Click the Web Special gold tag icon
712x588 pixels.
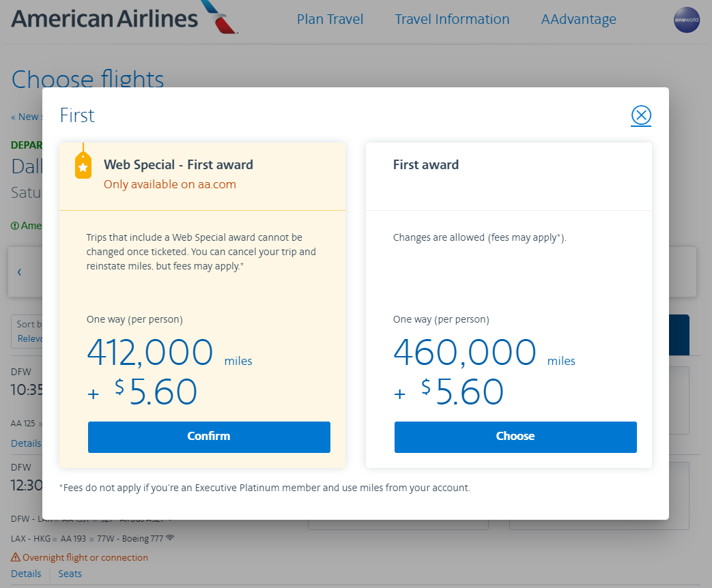pyautogui.click(x=83, y=166)
